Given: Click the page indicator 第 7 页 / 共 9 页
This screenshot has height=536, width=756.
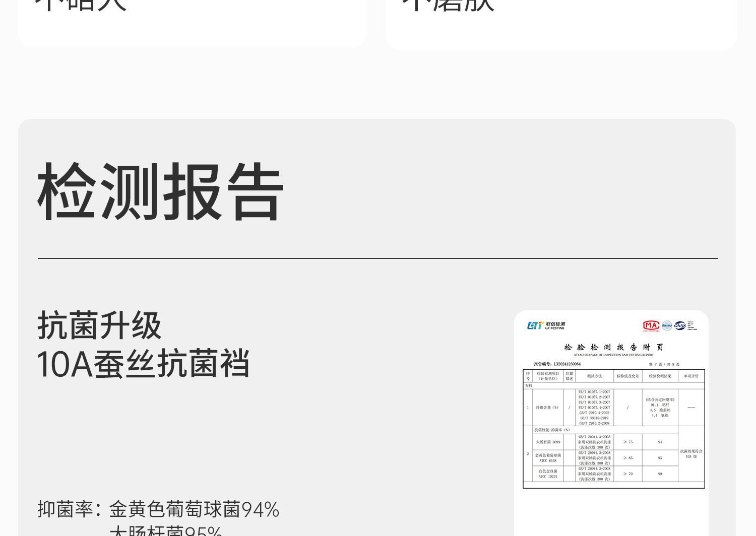Looking at the screenshot, I should point(664,364).
